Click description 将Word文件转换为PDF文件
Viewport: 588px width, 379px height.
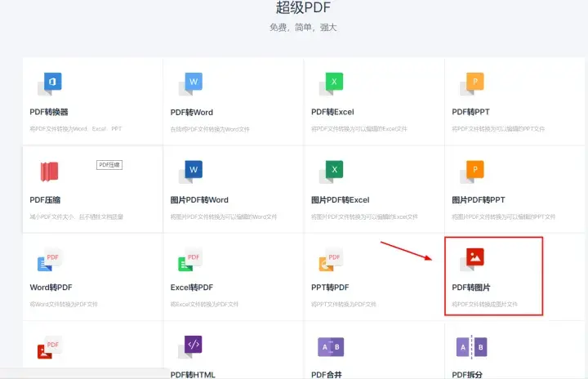[64, 304]
